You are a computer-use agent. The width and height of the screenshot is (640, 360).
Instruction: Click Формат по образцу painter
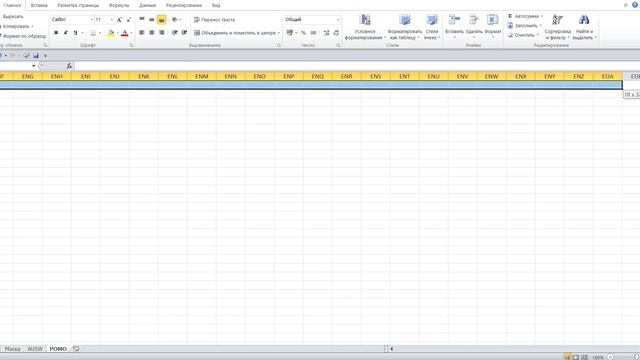coord(23,36)
